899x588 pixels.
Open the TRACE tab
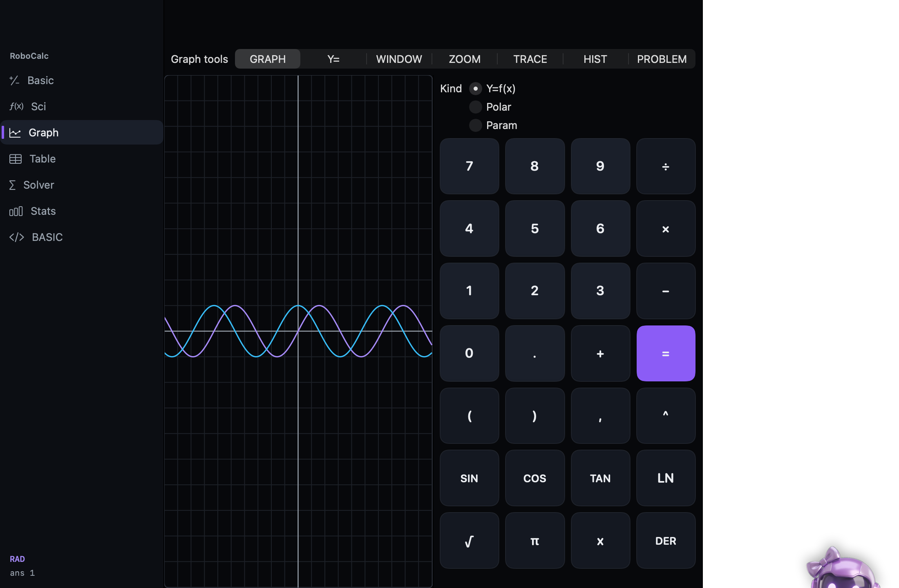point(530,59)
